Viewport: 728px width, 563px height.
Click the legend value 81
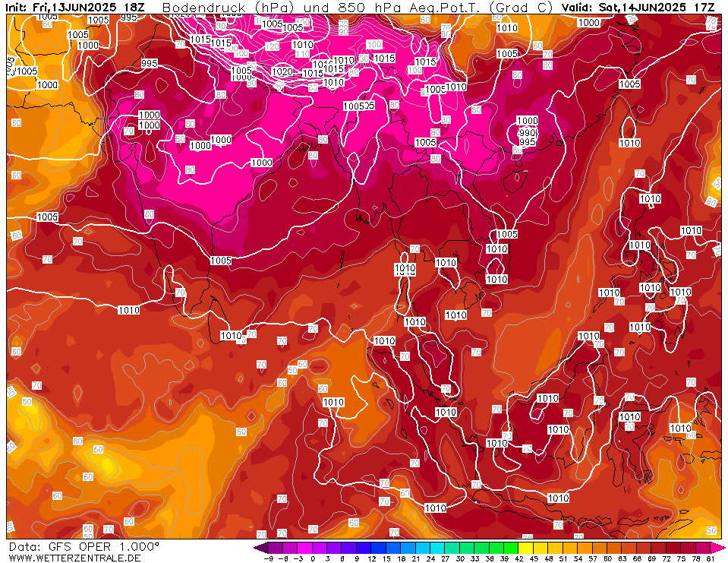coord(710,558)
